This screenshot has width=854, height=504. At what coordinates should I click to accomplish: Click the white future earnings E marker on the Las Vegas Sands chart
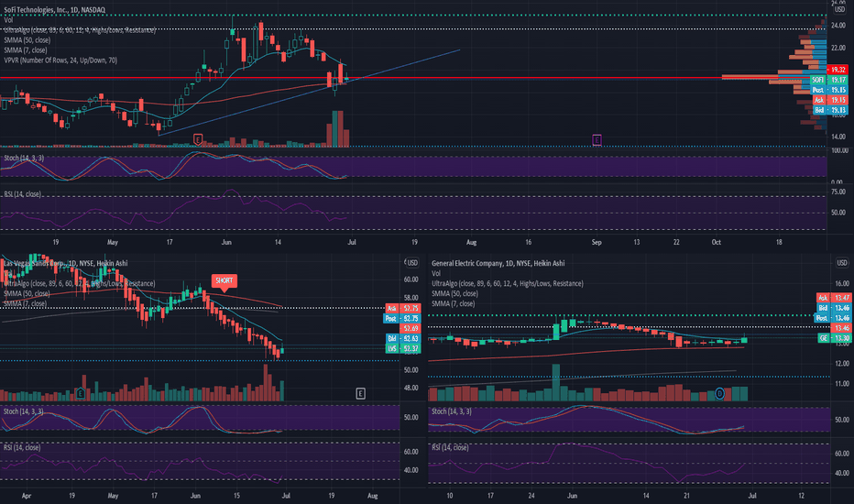[x=360, y=393]
